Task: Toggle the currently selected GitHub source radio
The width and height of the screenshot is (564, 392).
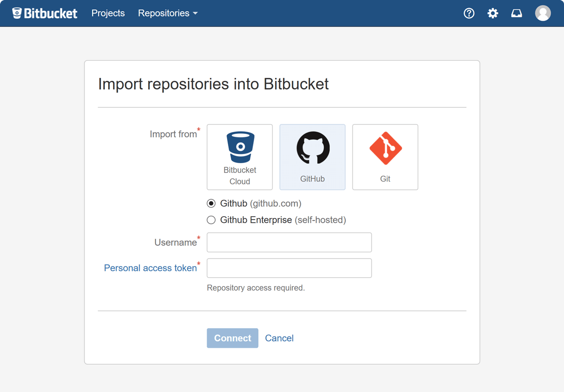Action: pos(211,203)
